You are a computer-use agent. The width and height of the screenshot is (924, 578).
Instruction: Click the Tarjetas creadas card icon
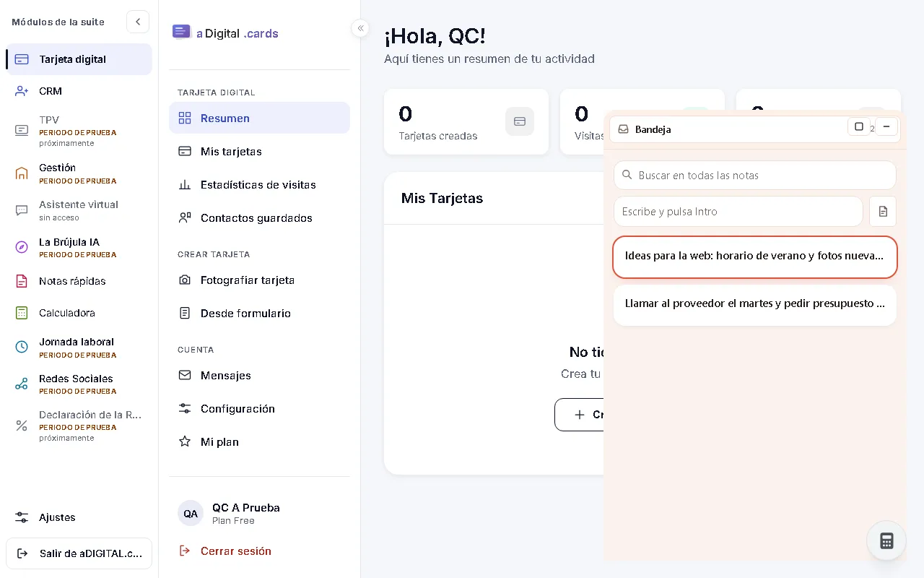(520, 121)
